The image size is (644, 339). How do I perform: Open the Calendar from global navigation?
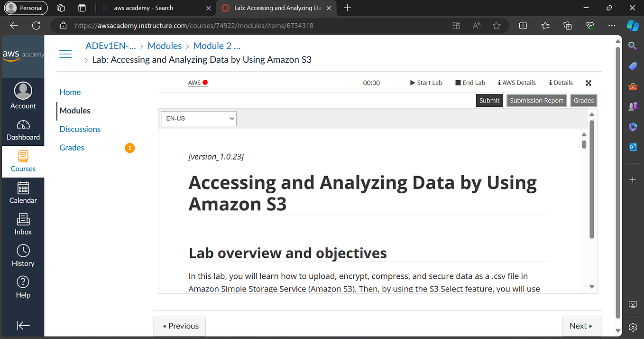tap(23, 192)
